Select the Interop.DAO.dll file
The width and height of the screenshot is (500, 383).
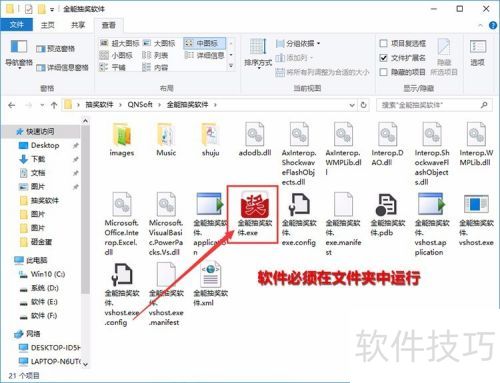[387, 144]
